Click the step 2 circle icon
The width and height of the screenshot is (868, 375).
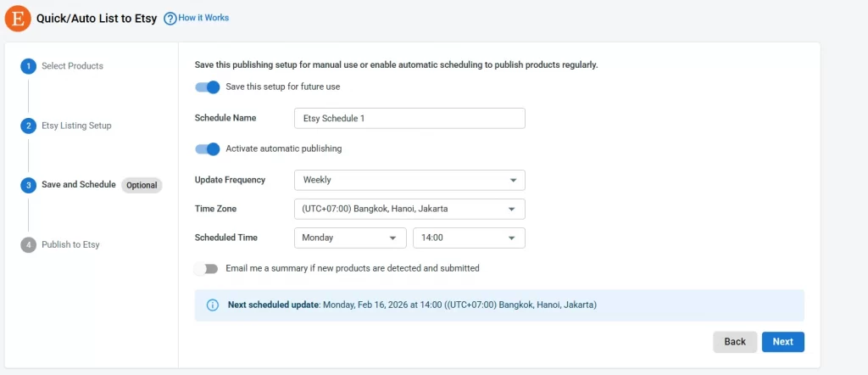pos(28,126)
